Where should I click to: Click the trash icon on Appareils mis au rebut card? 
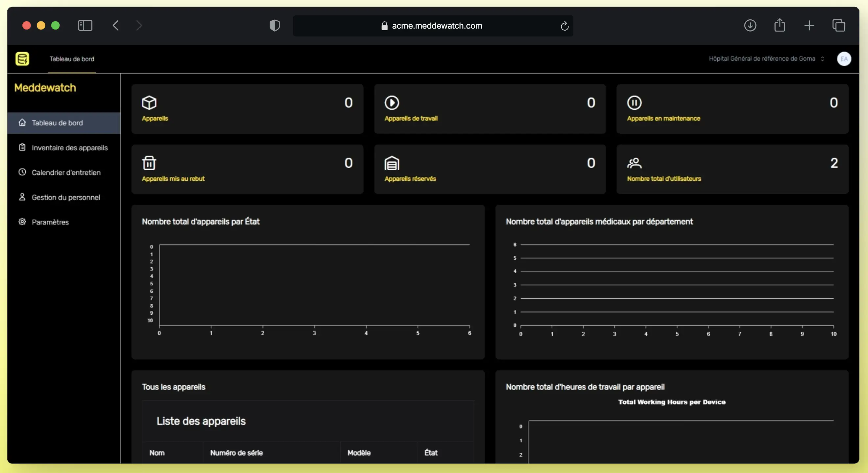coord(149,163)
